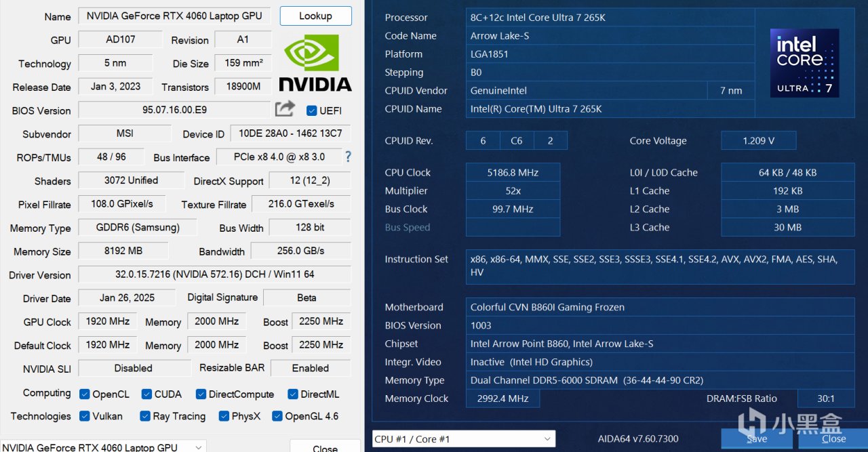Click the Close button in GPU-Z
This screenshot has height=452, width=868.
pos(325,447)
